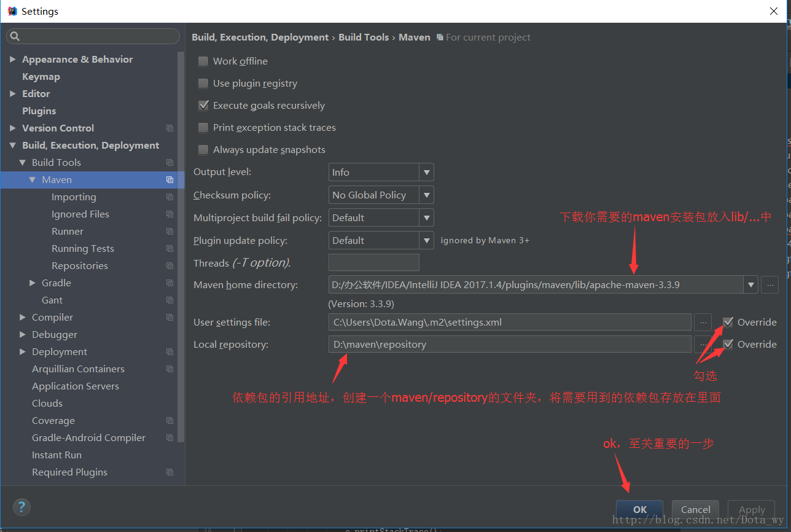Screen dimensions: 791x532
Task: Click the help question mark icon
Action: [21, 507]
